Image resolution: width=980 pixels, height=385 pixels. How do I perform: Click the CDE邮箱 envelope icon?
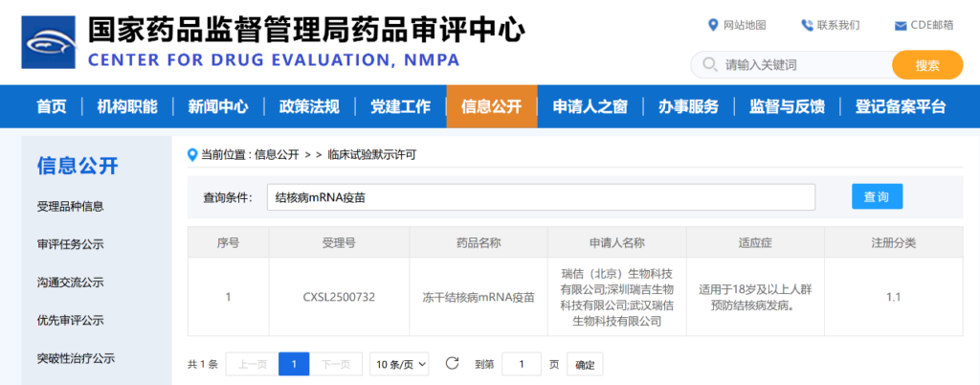(x=900, y=25)
